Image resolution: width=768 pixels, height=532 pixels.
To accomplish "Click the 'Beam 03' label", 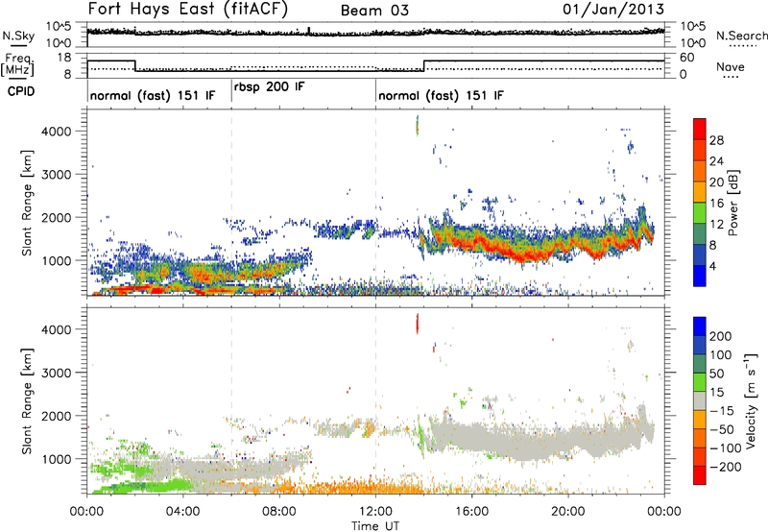I will (x=374, y=11).
